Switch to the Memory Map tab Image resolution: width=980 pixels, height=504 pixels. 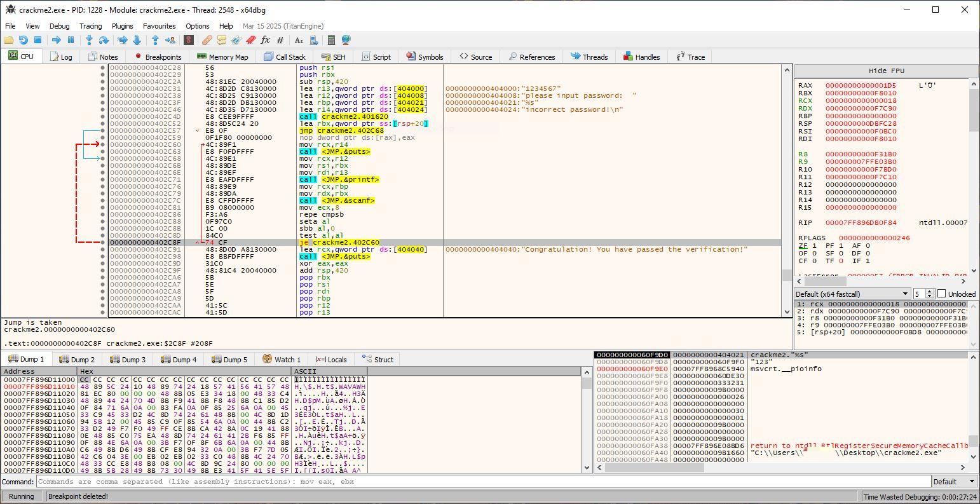click(222, 57)
